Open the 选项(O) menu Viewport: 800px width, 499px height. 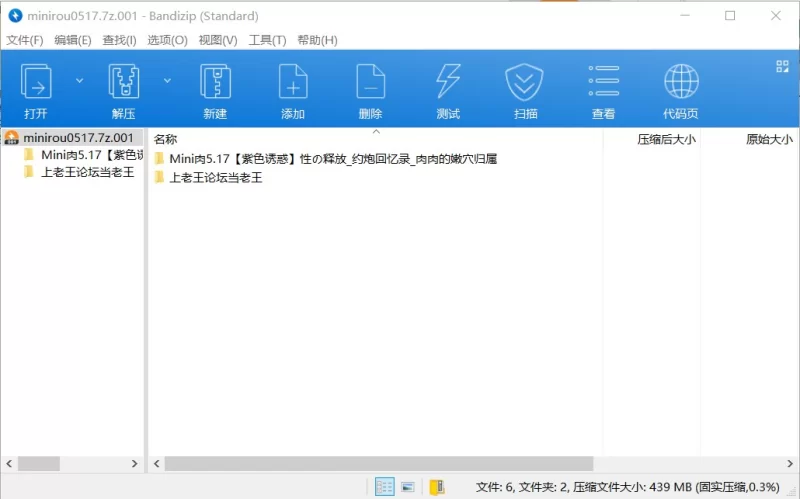tap(167, 40)
